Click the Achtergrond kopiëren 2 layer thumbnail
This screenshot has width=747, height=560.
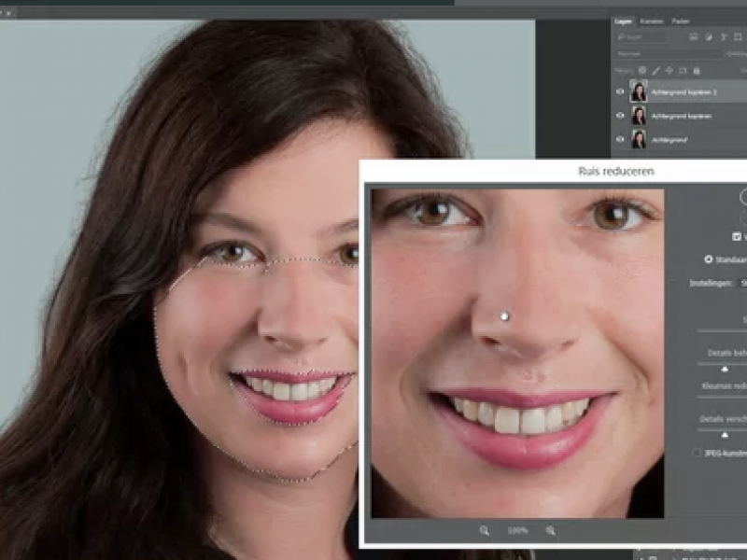point(639,91)
